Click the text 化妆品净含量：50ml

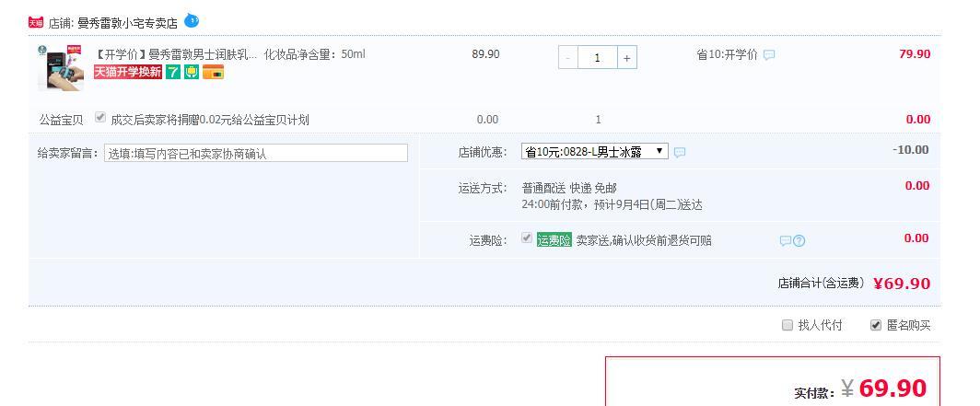314,54
